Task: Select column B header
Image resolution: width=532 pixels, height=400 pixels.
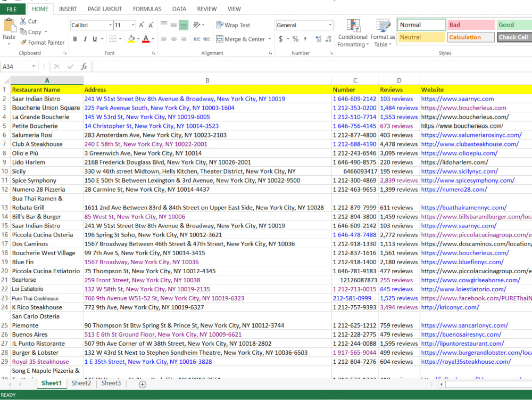Action: click(207, 80)
